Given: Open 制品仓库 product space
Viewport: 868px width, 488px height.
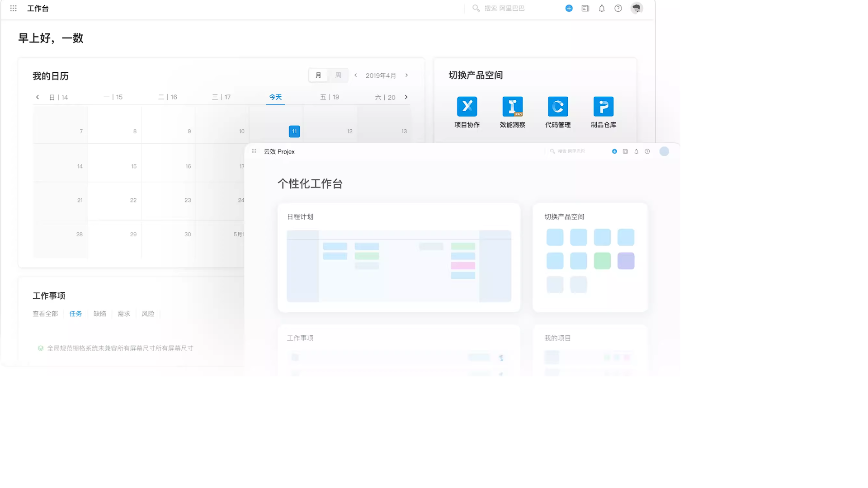Looking at the screenshot, I should coord(604,112).
